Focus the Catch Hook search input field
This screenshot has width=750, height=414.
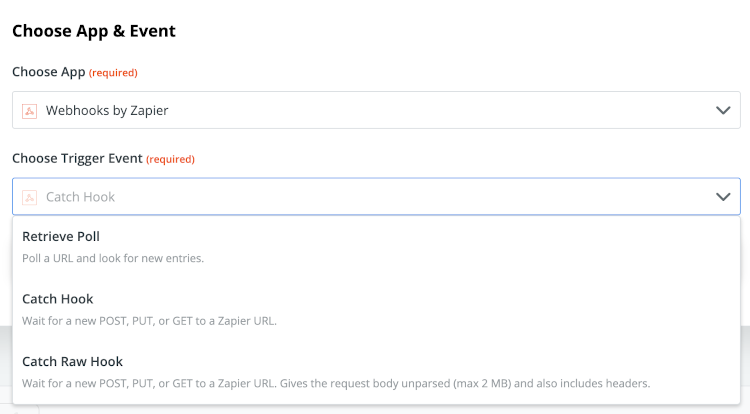376,197
